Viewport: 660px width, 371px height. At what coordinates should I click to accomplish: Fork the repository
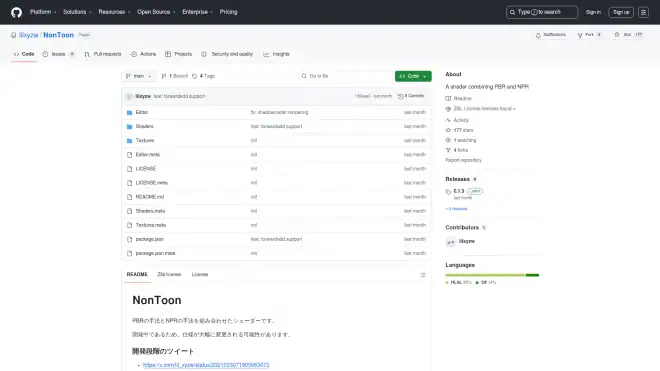589,35
